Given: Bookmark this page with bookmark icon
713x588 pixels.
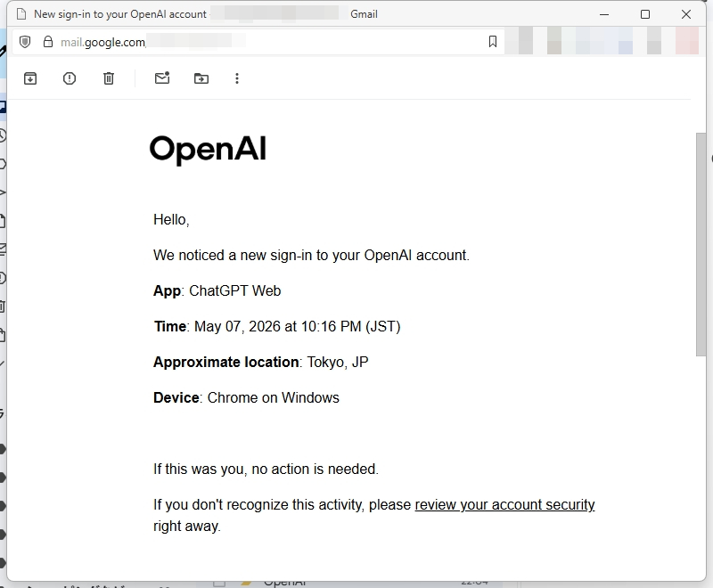Looking at the screenshot, I should [x=493, y=42].
